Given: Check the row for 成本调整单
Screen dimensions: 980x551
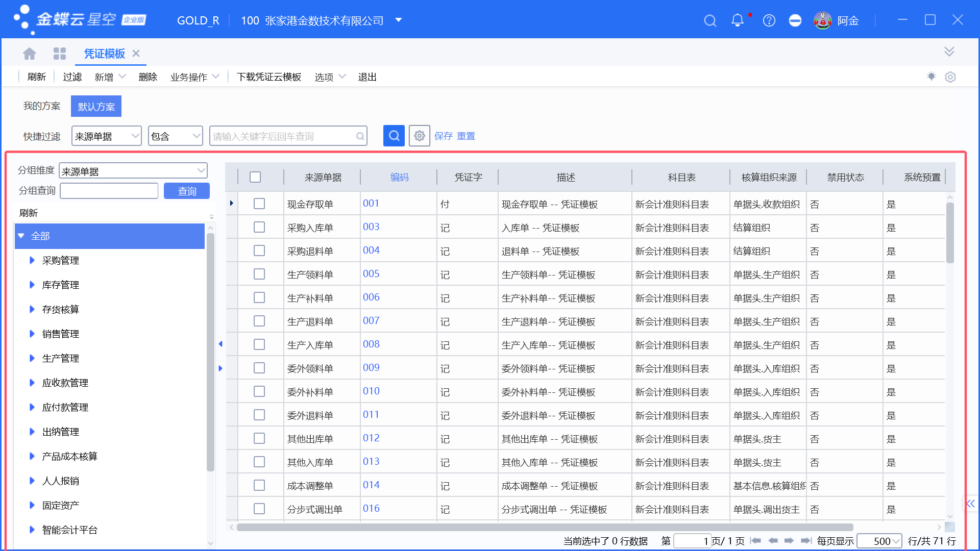Looking at the screenshot, I should (259, 485).
